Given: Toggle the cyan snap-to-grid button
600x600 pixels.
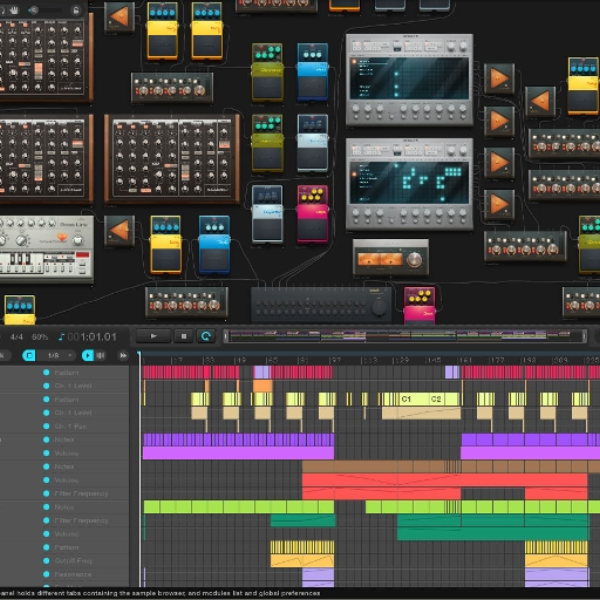Looking at the screenshot, I should pos(29,355).
